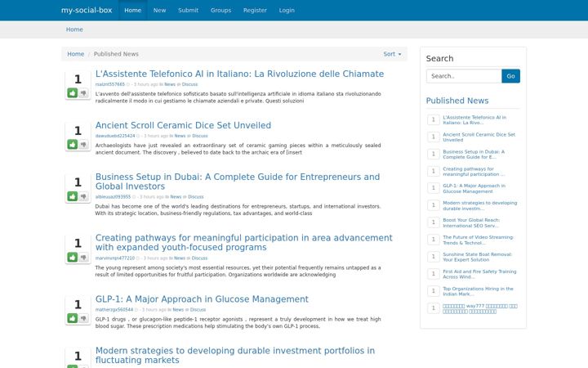Upvote the Creating pathways for meaningful participation post
588x368 pixels.
tap(73, 257)
